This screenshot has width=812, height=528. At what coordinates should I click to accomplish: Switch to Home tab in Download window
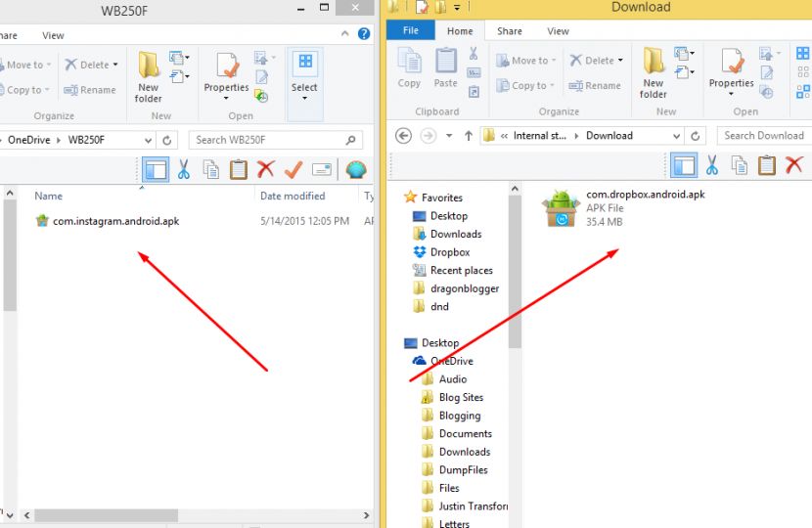click(460, 31)
